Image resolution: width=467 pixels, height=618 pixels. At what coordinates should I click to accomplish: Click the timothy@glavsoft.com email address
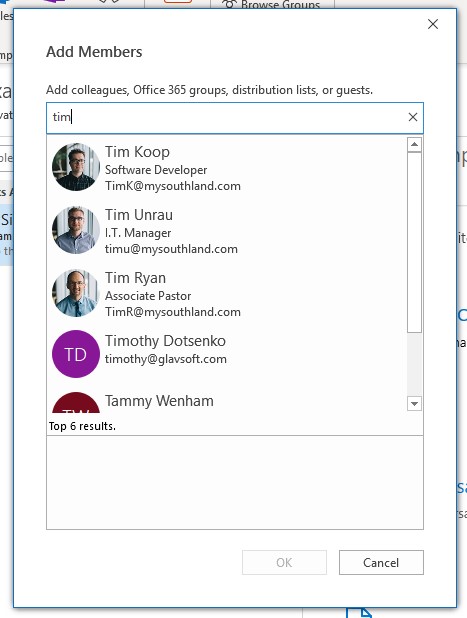tap(166, 359)
